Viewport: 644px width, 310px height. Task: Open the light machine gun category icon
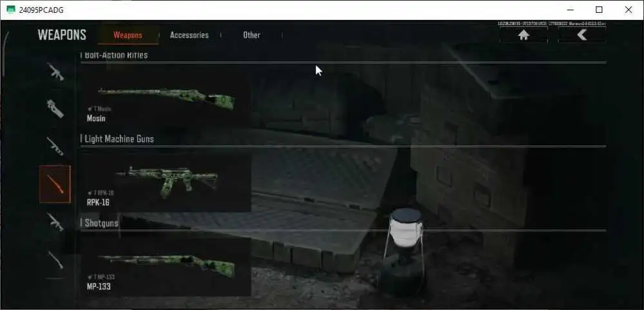[55, 222]
